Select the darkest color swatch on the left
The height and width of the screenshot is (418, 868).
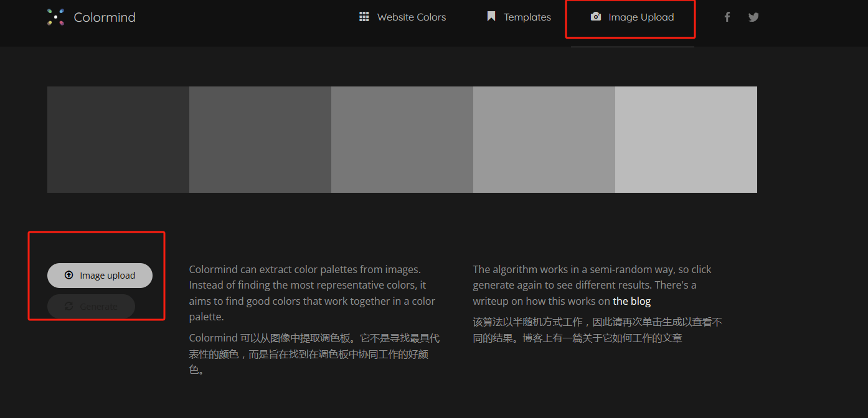click(x=118, y=139)
